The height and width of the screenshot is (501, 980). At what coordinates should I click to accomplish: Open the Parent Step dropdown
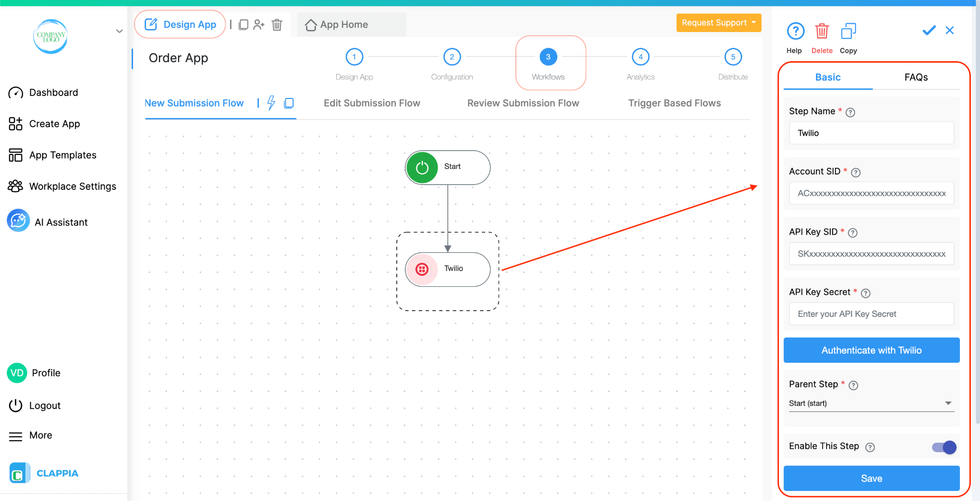[871, 403]
